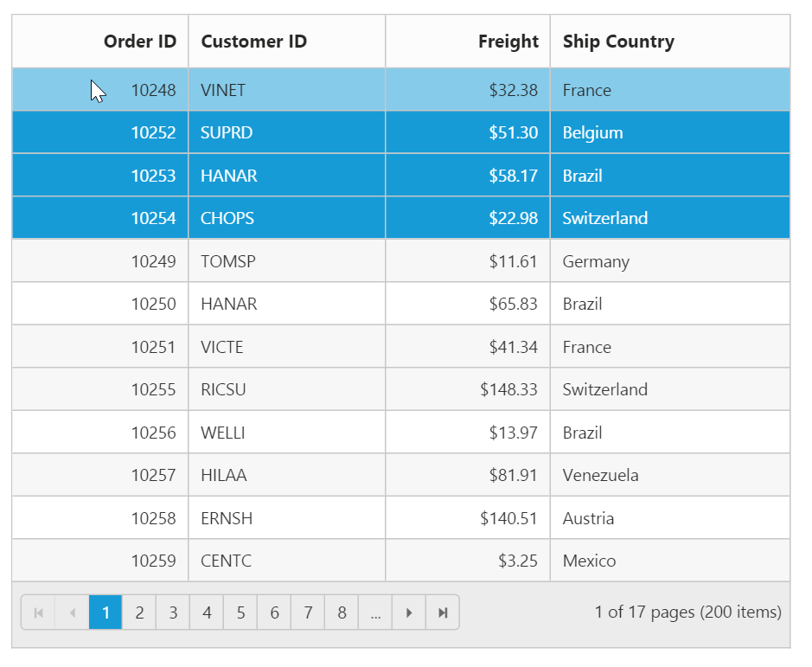
Task: Go to the first page using pager icon
Action: pyautogui.click(x=38, y=612)
